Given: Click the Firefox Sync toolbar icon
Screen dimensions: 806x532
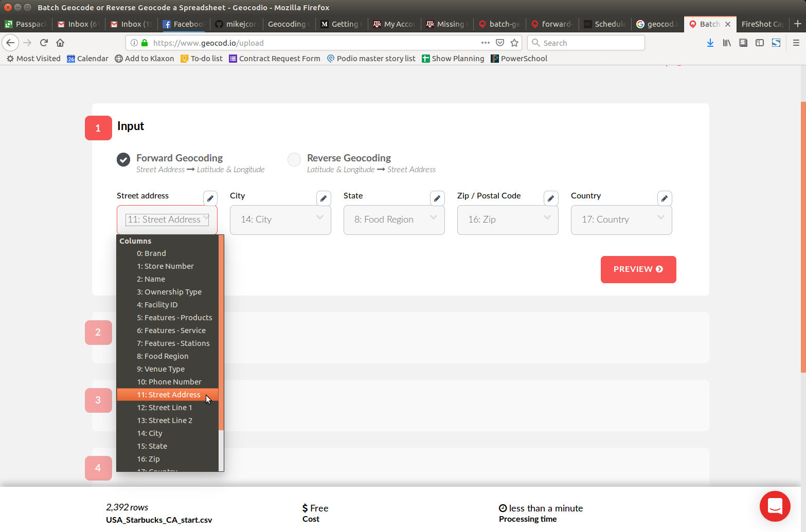Looking at the screenshot, I should [776, 43].
